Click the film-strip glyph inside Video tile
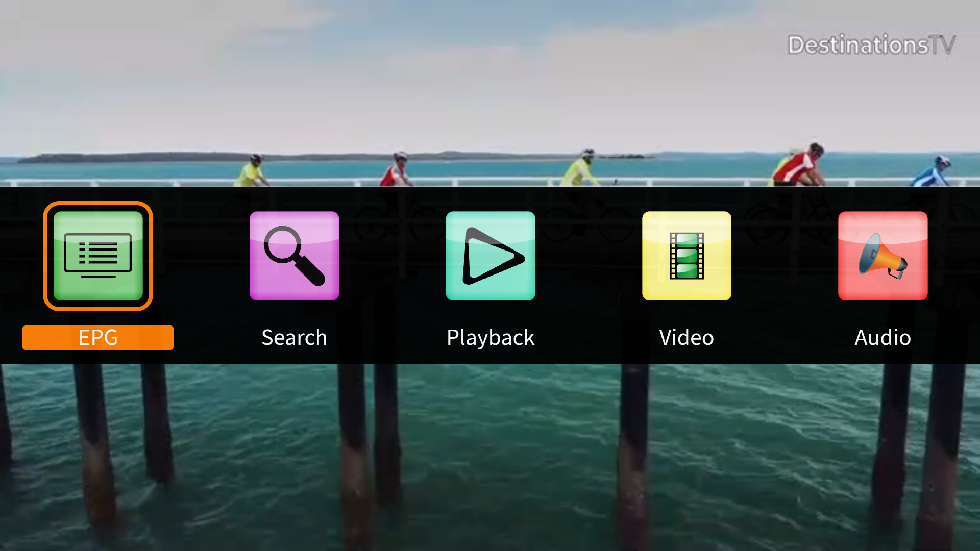This screenshot has height=551, width=980. 687,256
